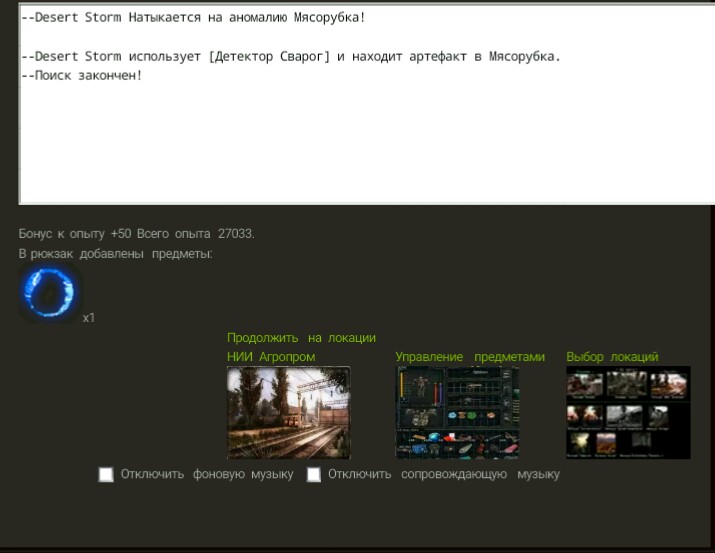
Task: Click the log line Натыкается на аномалию Мясорубка
Action: tap(193, 18)
